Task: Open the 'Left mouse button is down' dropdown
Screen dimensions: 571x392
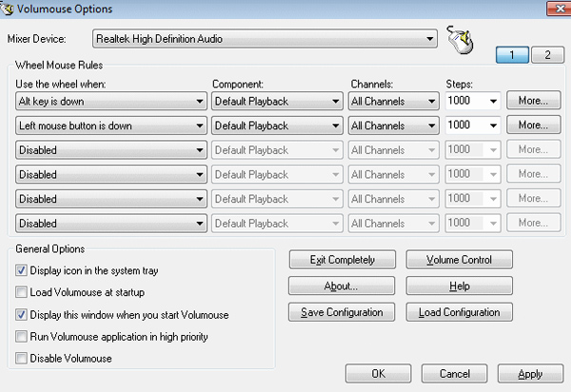Action: 111,126
